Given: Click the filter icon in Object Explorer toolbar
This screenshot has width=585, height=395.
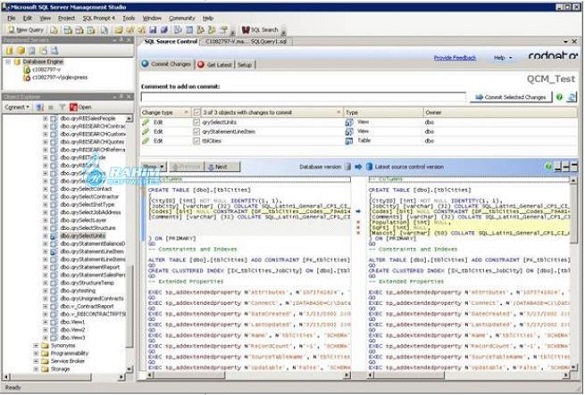Looking at the screenshot, I should coord(62,107).
